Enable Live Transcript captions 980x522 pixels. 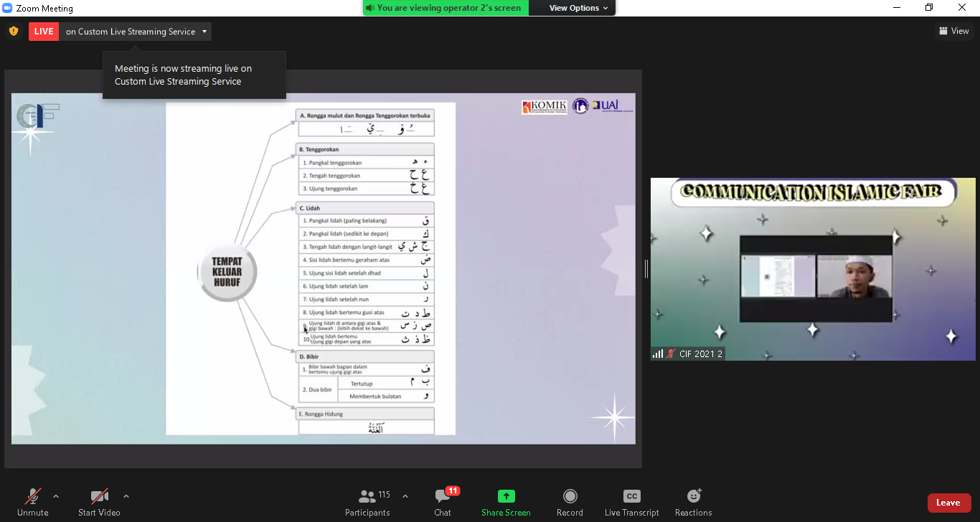tap(631, 496)
